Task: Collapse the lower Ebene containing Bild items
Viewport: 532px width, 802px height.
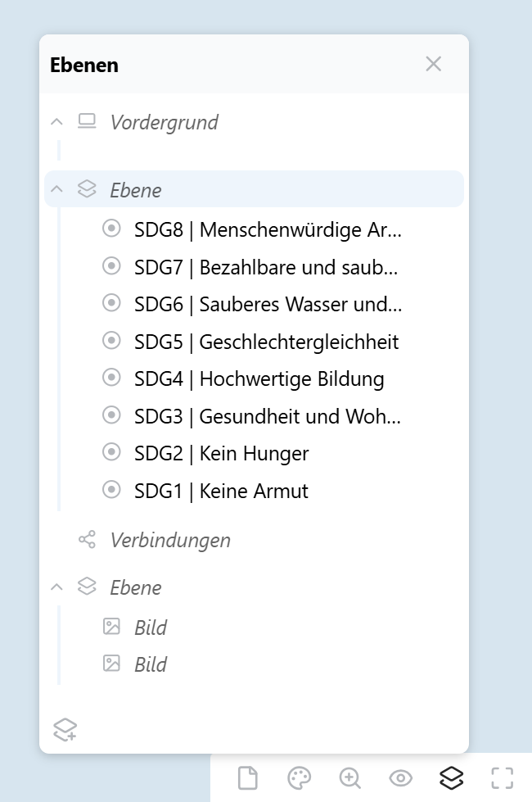Action: coord(56,587)
